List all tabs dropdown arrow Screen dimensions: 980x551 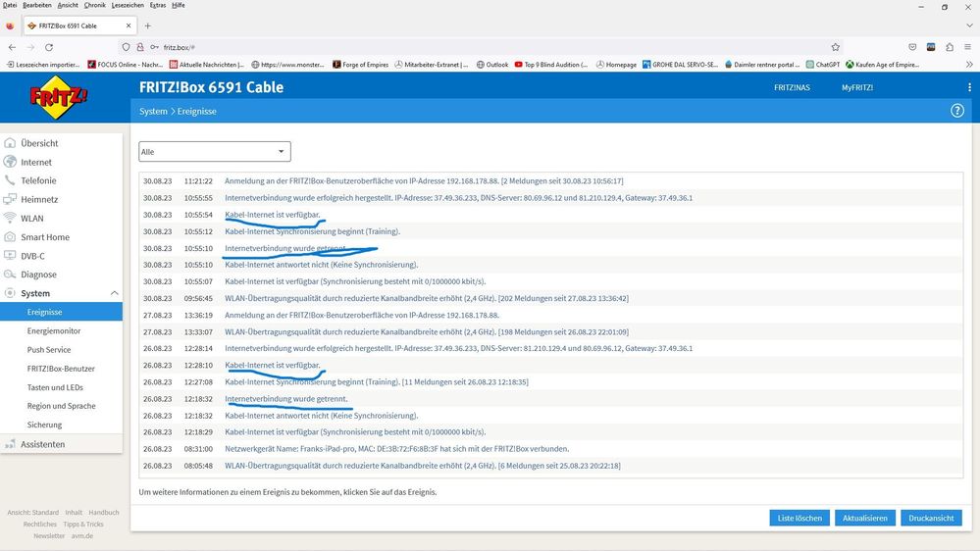(969, 25)
